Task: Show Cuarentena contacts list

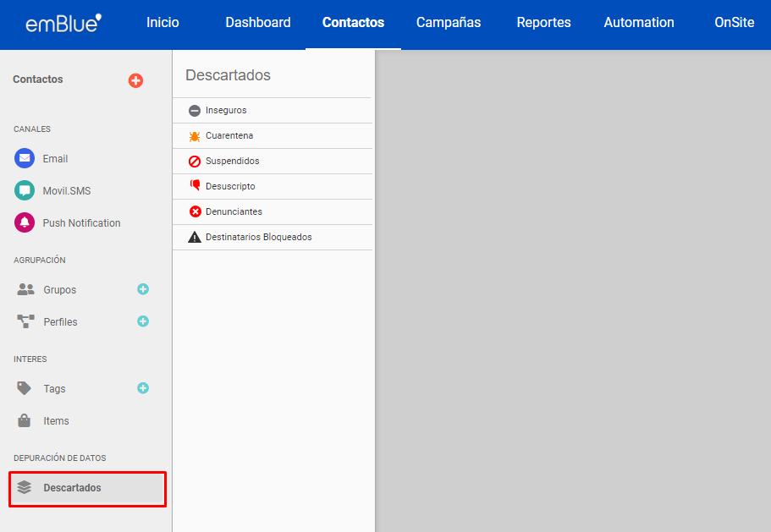Action: 229,136
